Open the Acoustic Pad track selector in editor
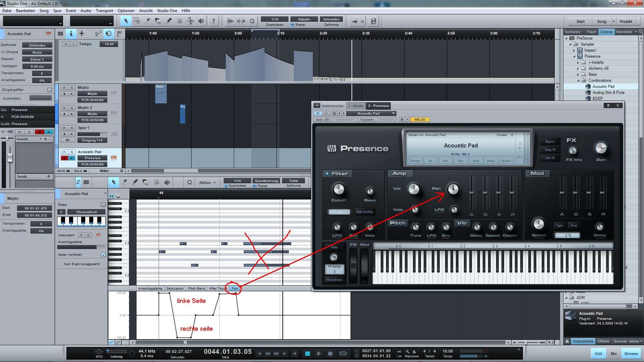This screenshot has width=644, height=362. point(82,194)
